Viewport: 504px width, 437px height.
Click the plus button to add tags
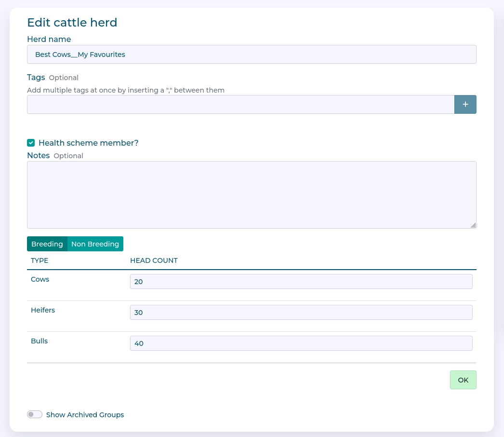pyautogui.click(x=465, y=104)
